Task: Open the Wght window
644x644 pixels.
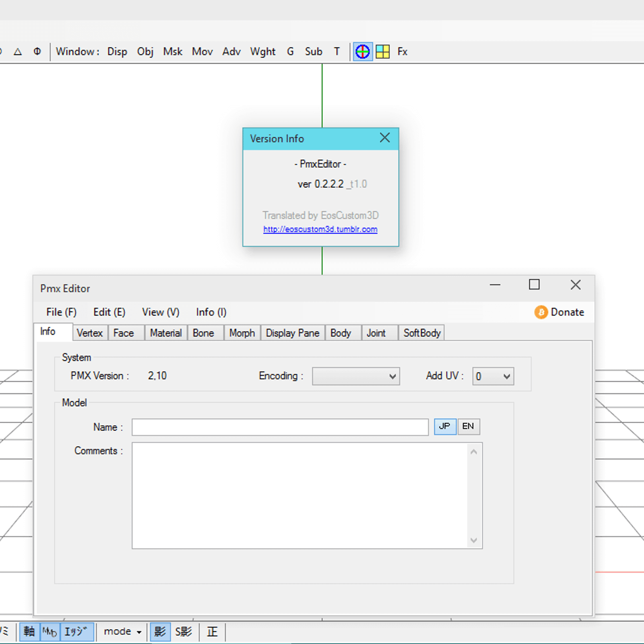Action: click(x=263, y=52)
